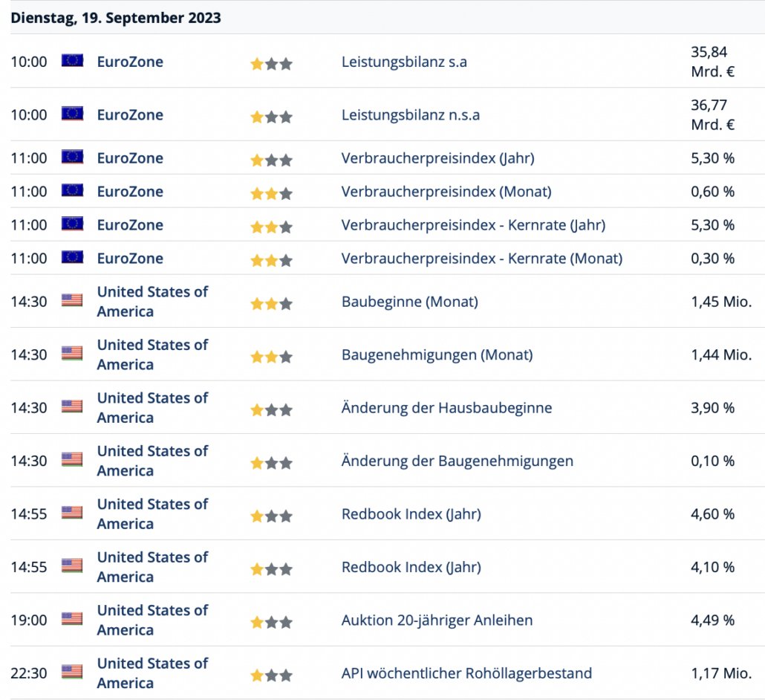765x700 pixels.
Task: Click the star rating for Änderung der Hausbaubeginne
Action: coord(271,410)
